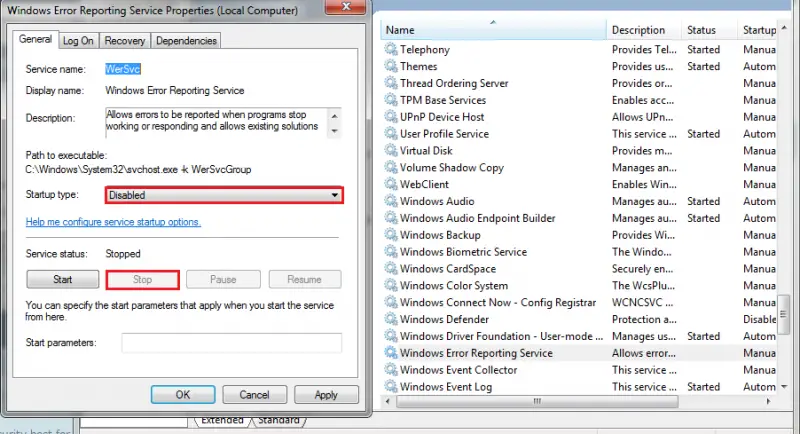Click the Windows Biometric Service icon
Image resolution: width=800 pixels, height=434 pixels.
[x=391, y=251]
